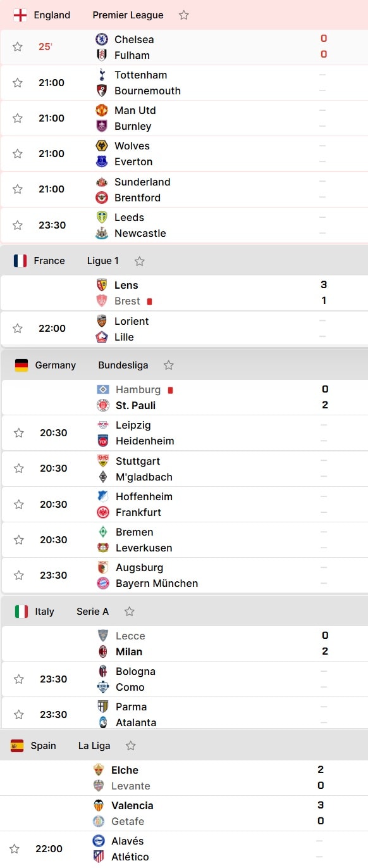This screenshot has width=368, height=868.
Task: Click the Valencia club crest icon
Action: pos(99,805)
